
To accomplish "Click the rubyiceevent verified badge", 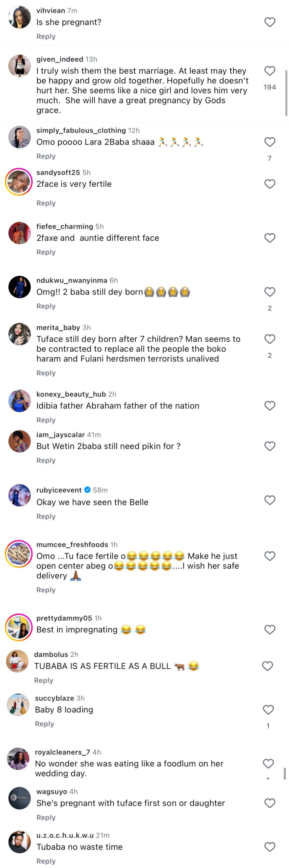I will 87,490.
